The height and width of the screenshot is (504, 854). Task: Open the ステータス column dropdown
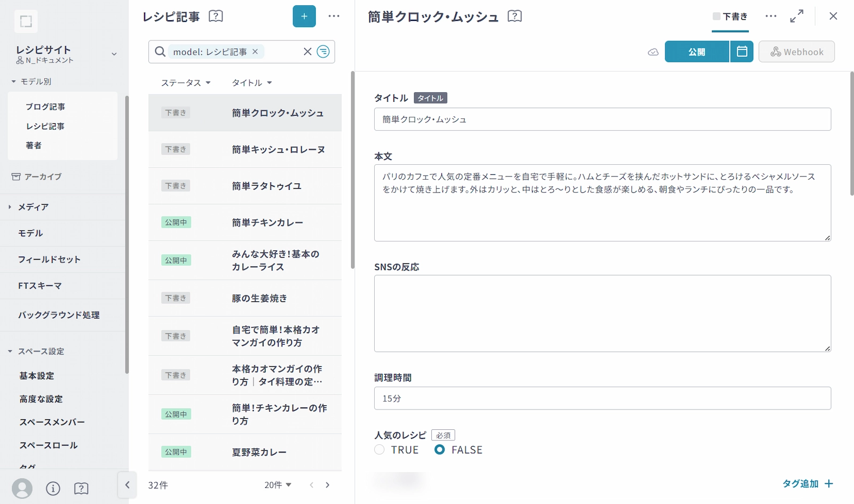tap(186, 83)
